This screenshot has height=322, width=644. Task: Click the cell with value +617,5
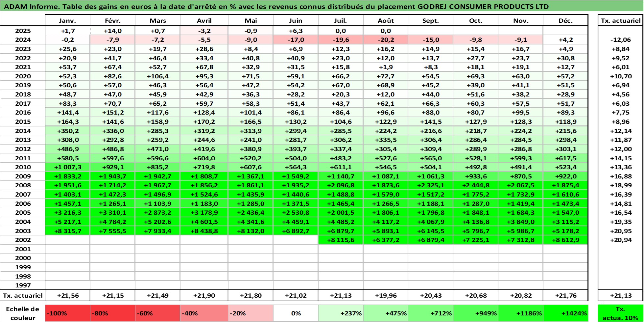(565, 158)
